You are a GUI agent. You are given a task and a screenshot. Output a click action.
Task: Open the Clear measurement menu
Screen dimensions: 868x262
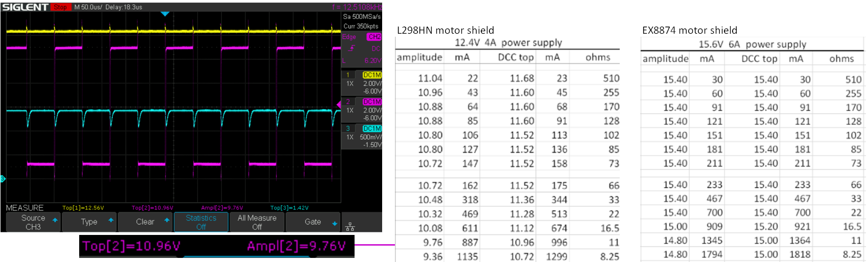[145, 222]
